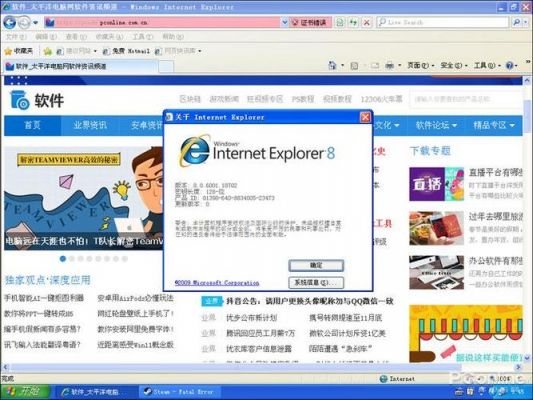Image resolution: width=533 pixels, height=400 pixels.
Task: Open the 软件论坛 navigation dropdown
Action: click(x=436, y=125)
